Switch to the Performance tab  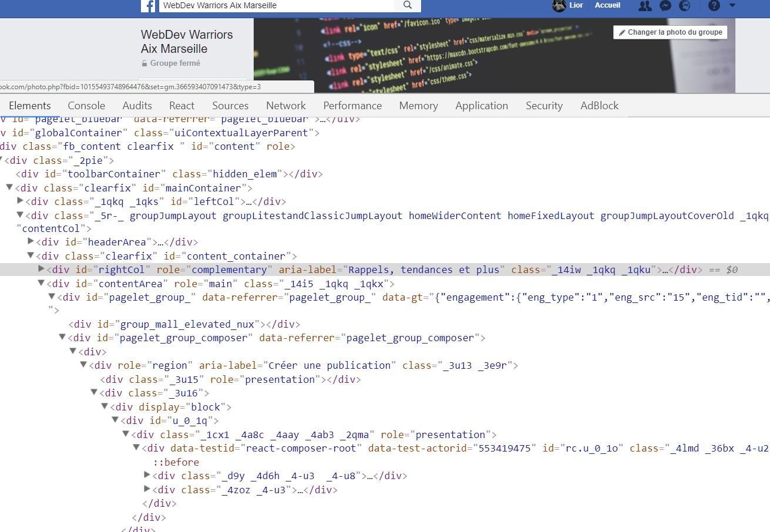(352, 106)
